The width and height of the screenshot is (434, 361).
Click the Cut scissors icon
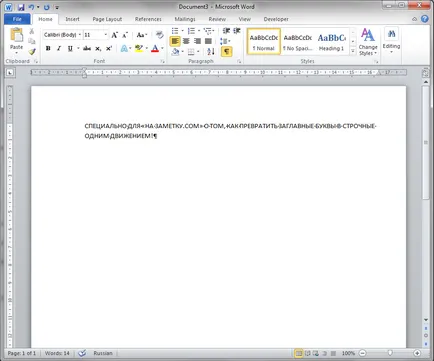(32, 31)
